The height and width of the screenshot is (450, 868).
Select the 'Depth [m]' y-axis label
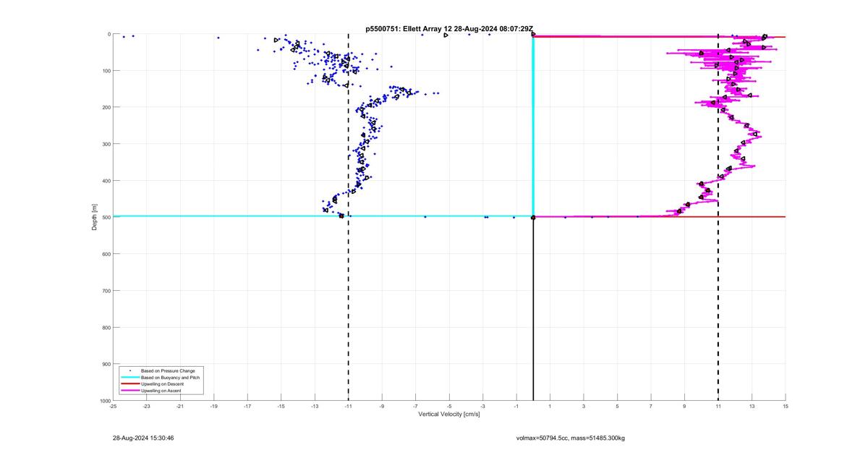95,217
